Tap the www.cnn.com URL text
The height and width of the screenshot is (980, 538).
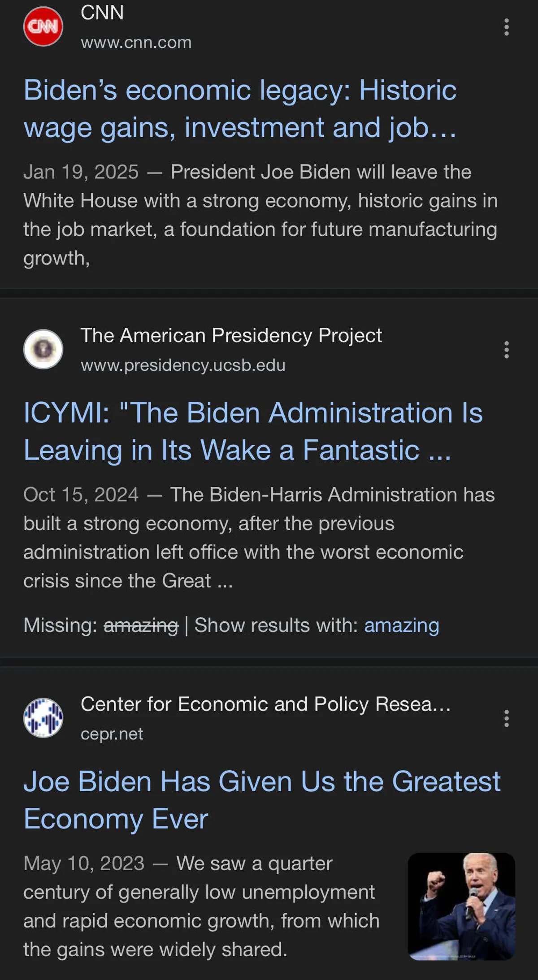coord(136,43)
